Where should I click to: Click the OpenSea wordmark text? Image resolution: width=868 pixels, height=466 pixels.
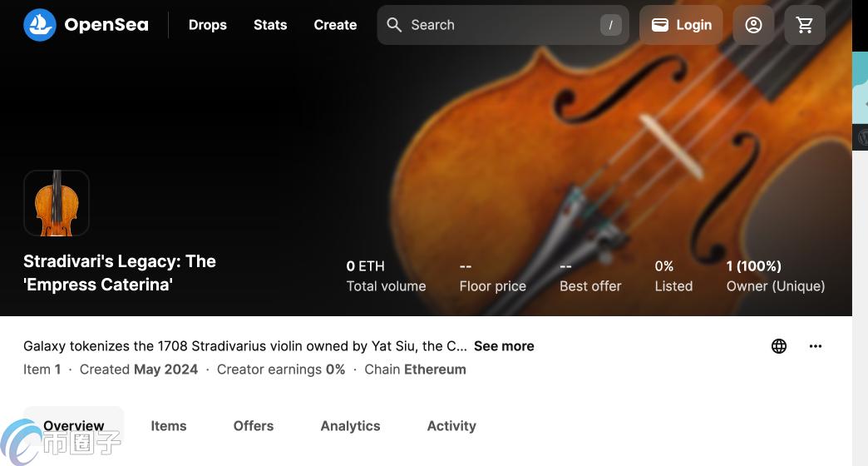pos(106,25)
